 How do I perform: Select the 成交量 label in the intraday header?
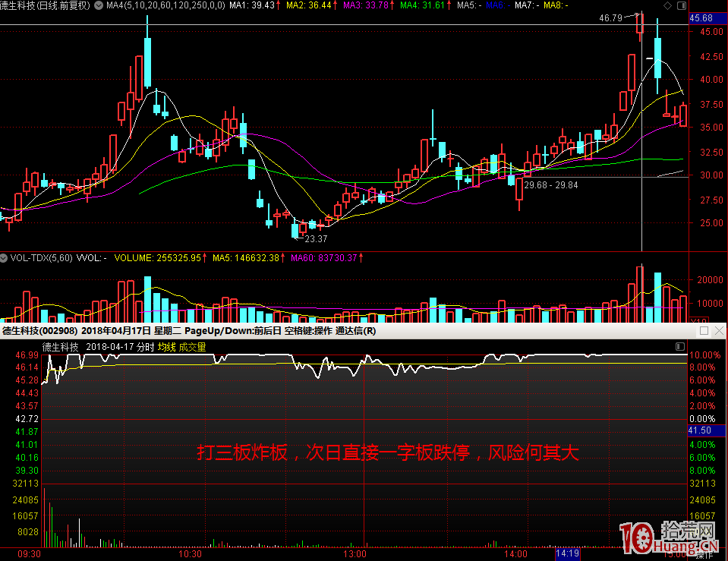(x=192, y=347)
